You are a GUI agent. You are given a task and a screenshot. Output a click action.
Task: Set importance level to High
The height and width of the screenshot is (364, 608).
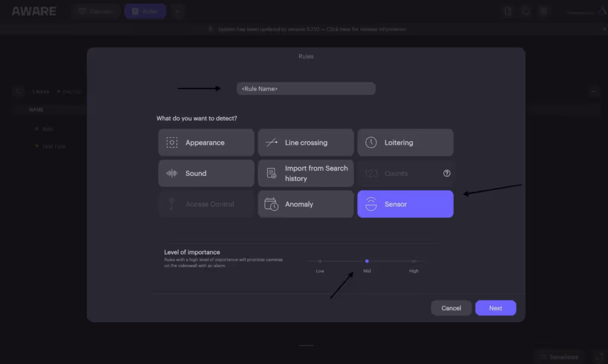coord(414,261)
